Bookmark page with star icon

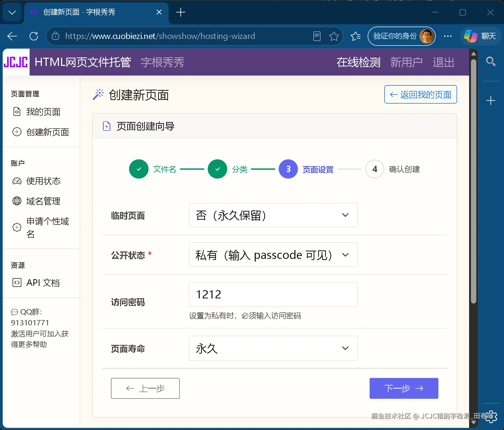click(334, 36)
